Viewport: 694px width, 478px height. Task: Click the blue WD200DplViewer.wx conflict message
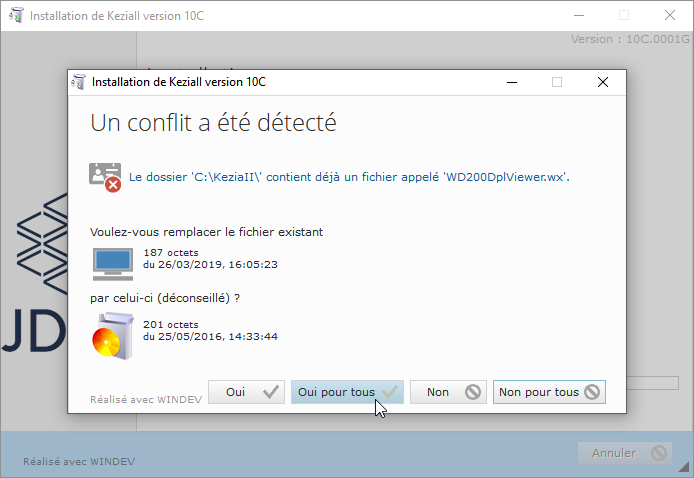356,176
